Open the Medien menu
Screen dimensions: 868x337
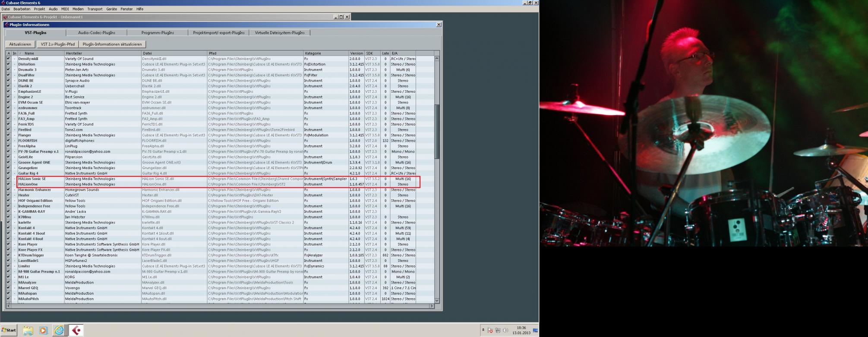coord(78,9)
